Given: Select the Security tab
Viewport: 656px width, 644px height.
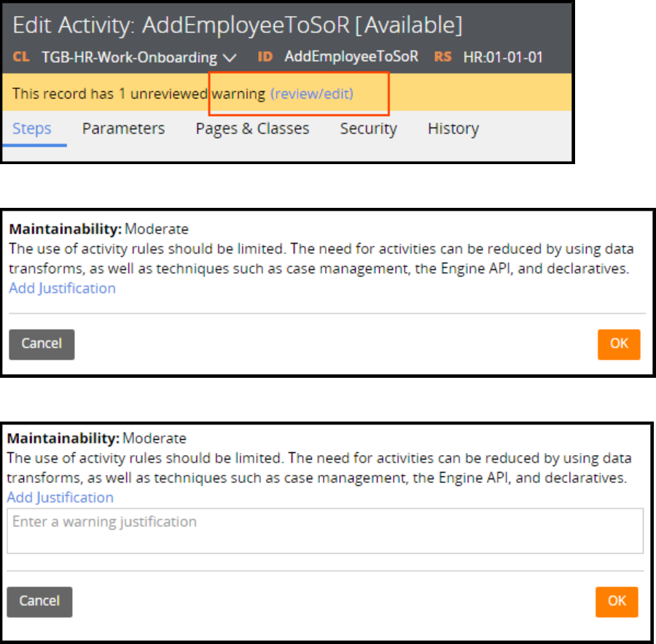Looking at the screenshot, I should point(368,129).
